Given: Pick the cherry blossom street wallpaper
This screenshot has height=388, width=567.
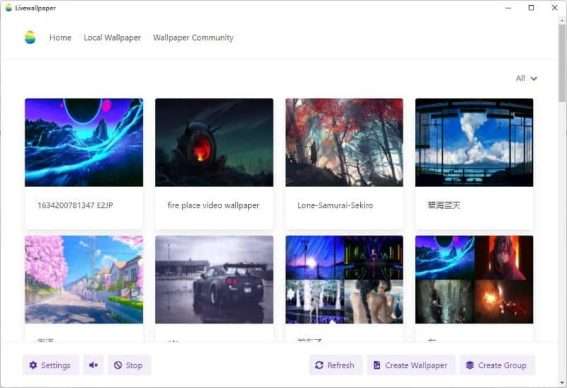Looking at the screenshot, I should 84,280.
